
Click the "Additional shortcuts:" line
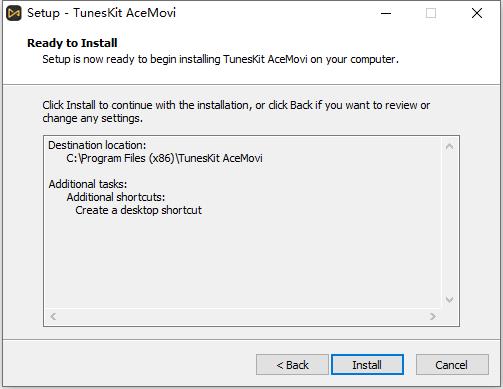coord(116,197)
